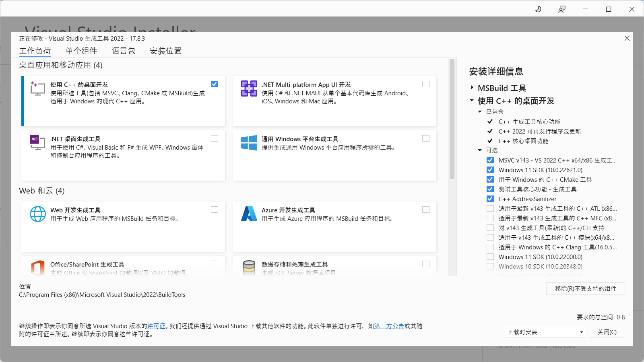Click the .NET Multi-platform App UI icon
644x362 pixels.
coord(249,88)
